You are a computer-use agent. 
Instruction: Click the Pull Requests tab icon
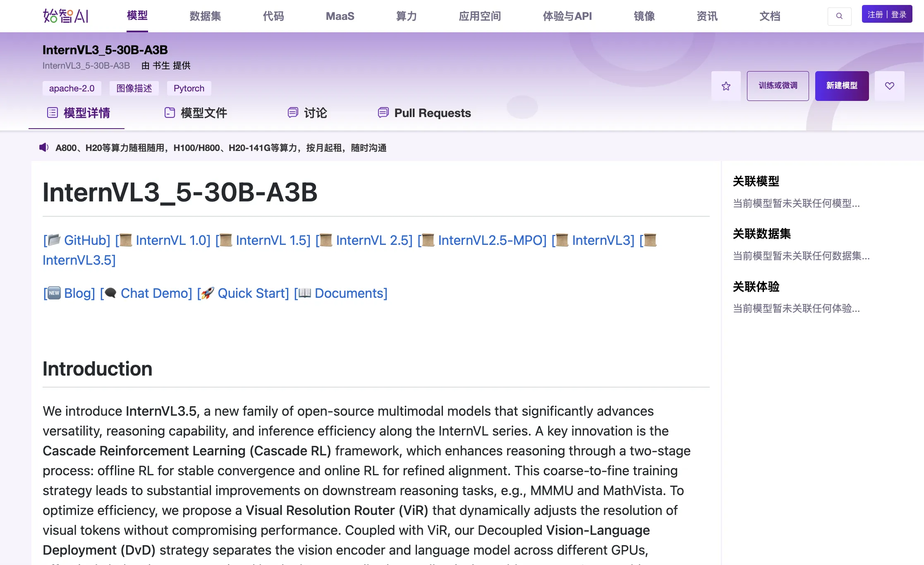(x=383, y=113)
